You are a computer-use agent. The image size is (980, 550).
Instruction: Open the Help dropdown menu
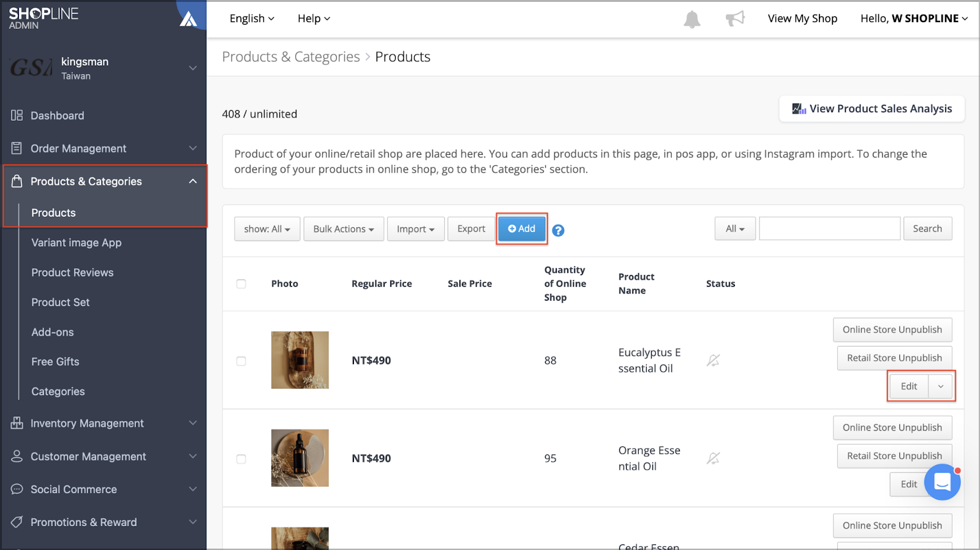[314, 18]
